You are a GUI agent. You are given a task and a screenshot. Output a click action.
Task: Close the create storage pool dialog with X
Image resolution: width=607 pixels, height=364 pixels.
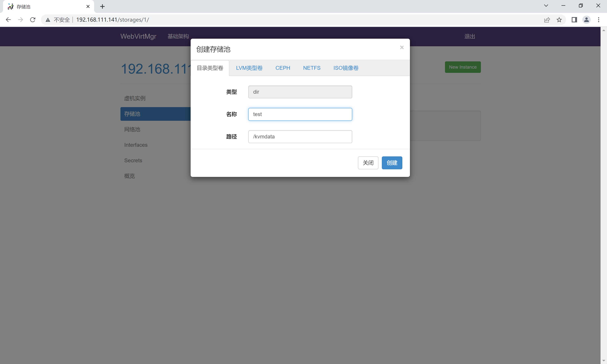coord(402,47)
